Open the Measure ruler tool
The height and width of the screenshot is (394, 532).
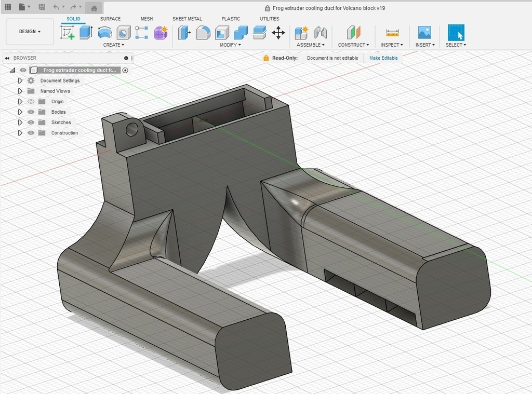392,33
